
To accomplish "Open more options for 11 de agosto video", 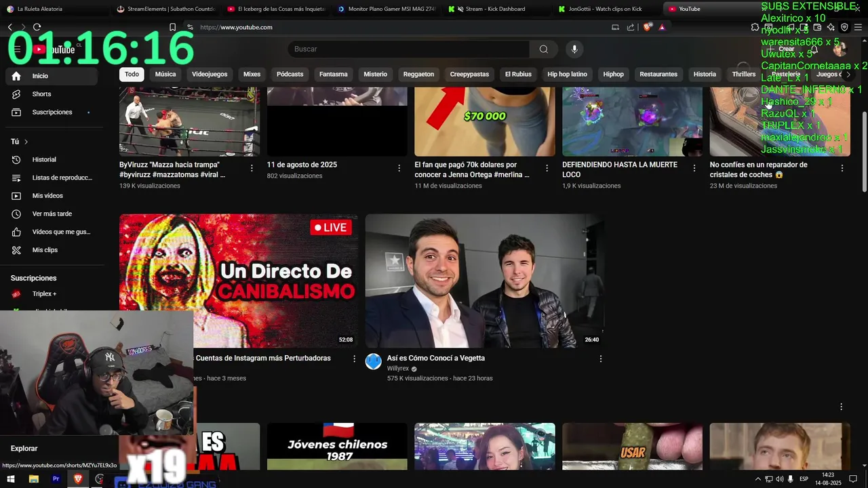I will 399,168.
